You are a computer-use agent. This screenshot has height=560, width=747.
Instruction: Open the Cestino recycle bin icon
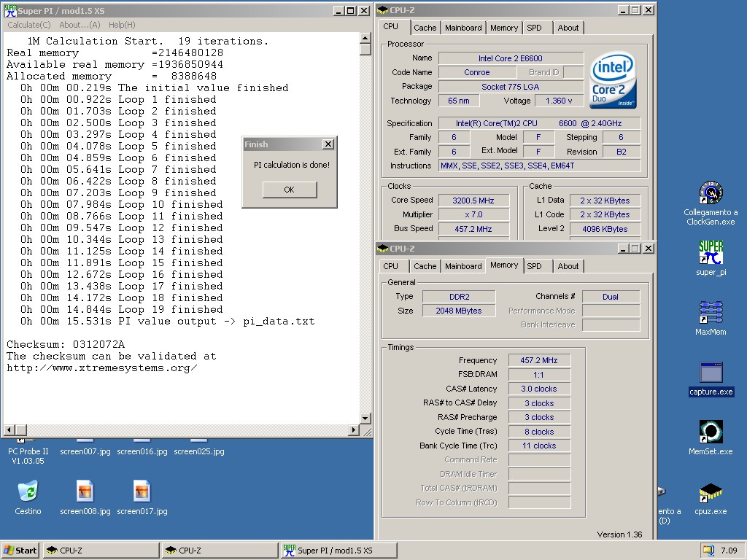point(28,491)
